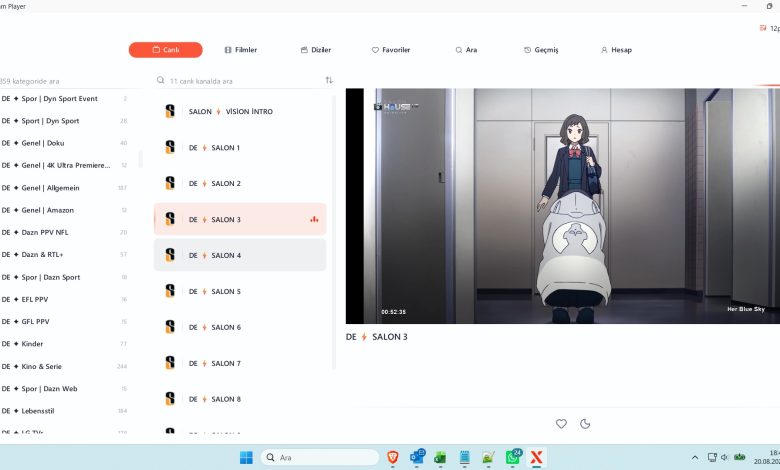Click the live channel search field

(239, 81)
